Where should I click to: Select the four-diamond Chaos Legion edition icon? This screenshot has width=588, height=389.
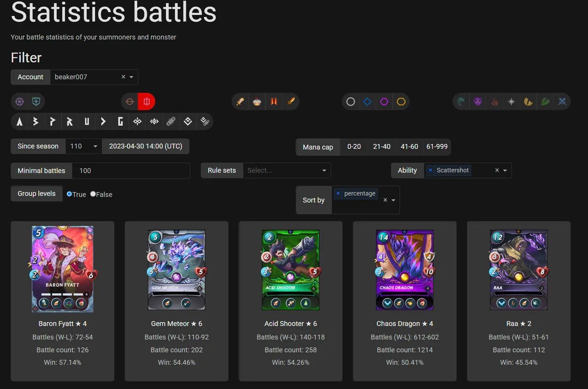tap(137, 121)
